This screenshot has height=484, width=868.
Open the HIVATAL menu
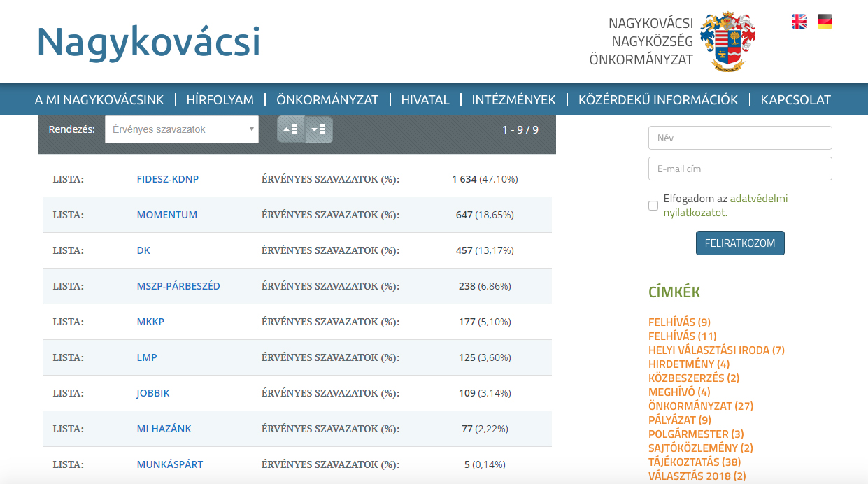425,100
